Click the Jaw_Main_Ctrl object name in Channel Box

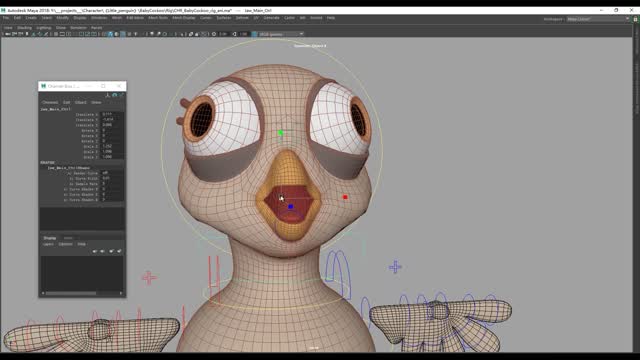56,109
